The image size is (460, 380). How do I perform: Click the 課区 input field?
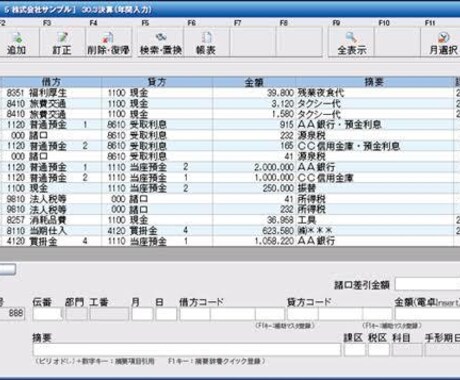pos(355,350)
